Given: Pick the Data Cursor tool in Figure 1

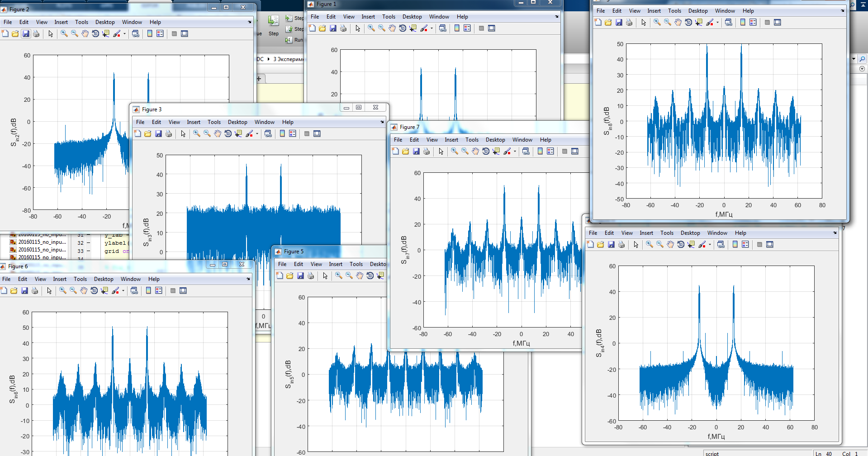Looking at the screenshot, I should coord(413,28).
